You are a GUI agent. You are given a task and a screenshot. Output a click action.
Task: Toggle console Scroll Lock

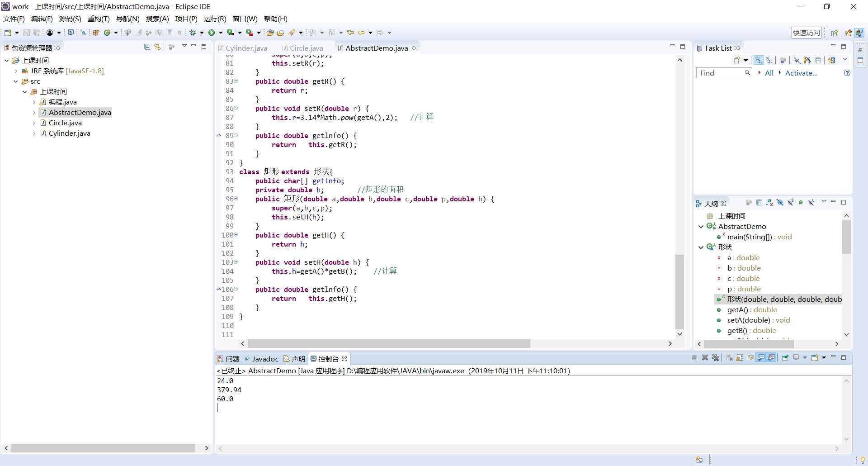pos(740,358)
